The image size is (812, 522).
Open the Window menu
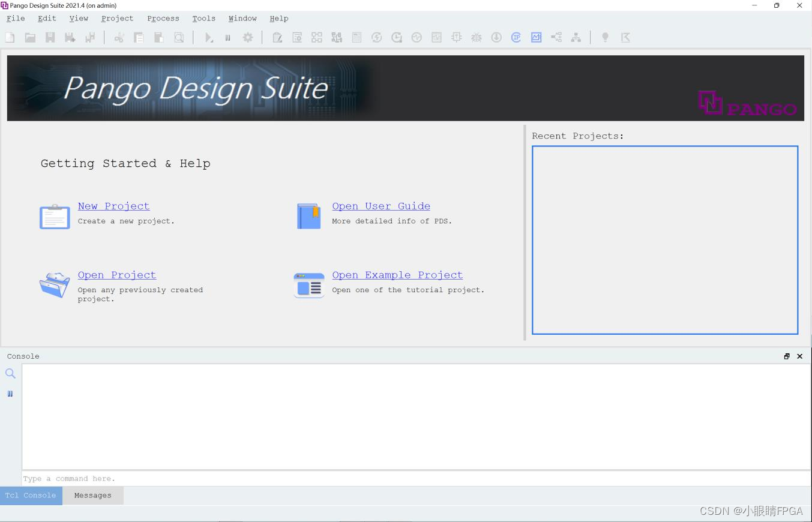pos(242,19)
